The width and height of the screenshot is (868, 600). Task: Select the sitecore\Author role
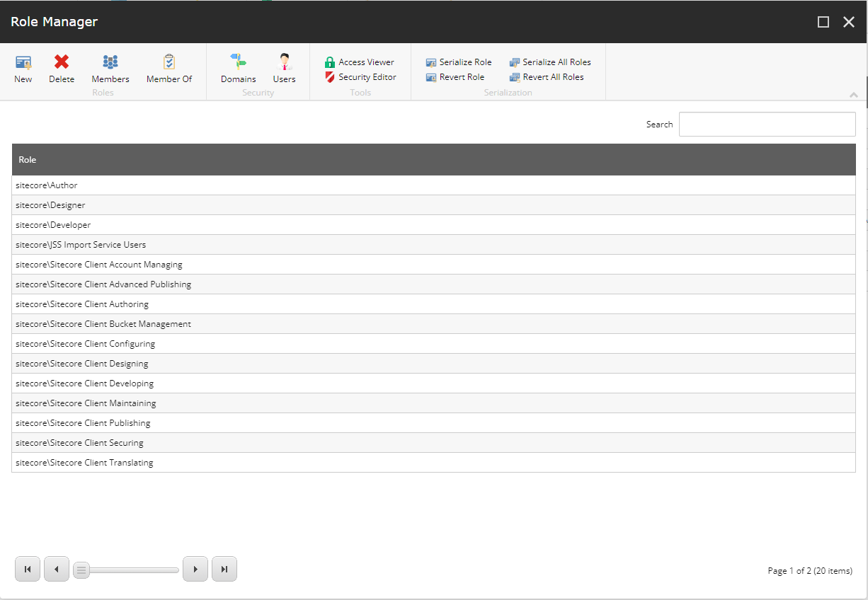[x=434, y=185]
